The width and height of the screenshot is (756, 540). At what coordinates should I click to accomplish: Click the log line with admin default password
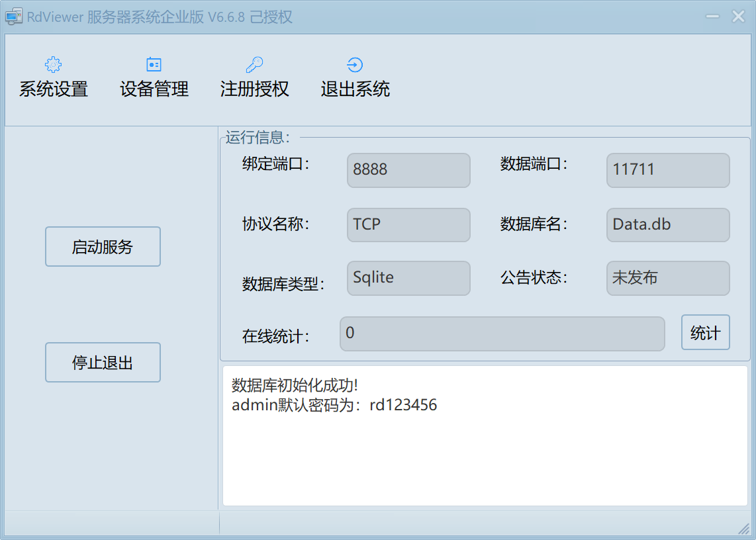point(334,404)
